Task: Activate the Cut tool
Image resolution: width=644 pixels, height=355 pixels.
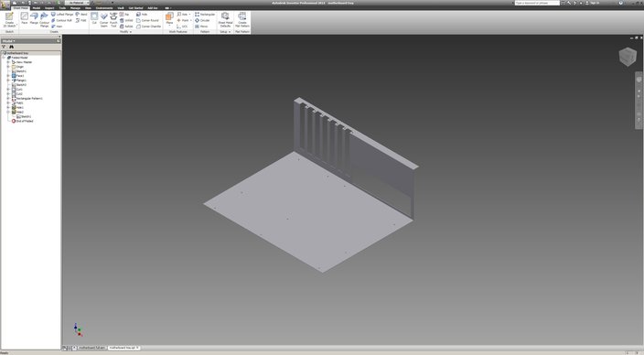Action: point(94,18)
